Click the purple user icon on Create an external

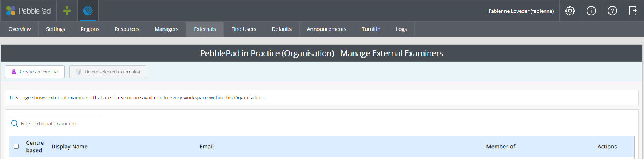(14, 72)
